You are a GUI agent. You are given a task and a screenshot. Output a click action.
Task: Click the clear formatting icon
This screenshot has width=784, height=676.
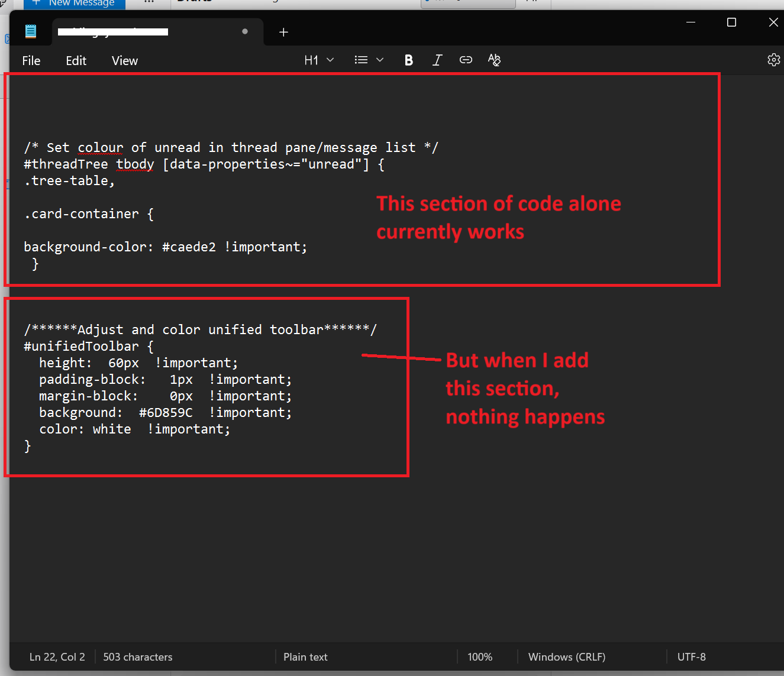[494, 60]
